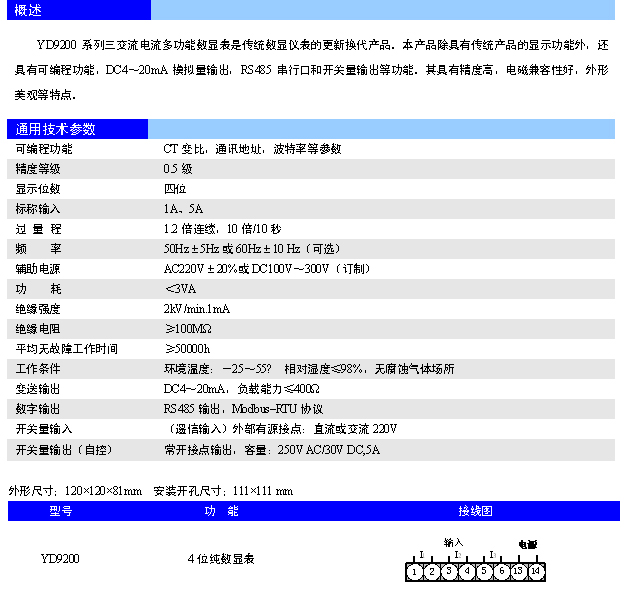The width and height of the screenshot is (631, 593).
Task: Click the 通用技术参数 section header
Action: pyautogui.click(x=56, y=129)
